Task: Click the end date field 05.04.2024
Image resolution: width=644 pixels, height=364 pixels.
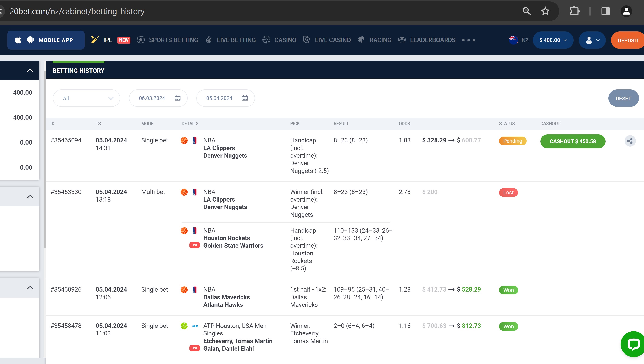Action: [x=225, y=98]
